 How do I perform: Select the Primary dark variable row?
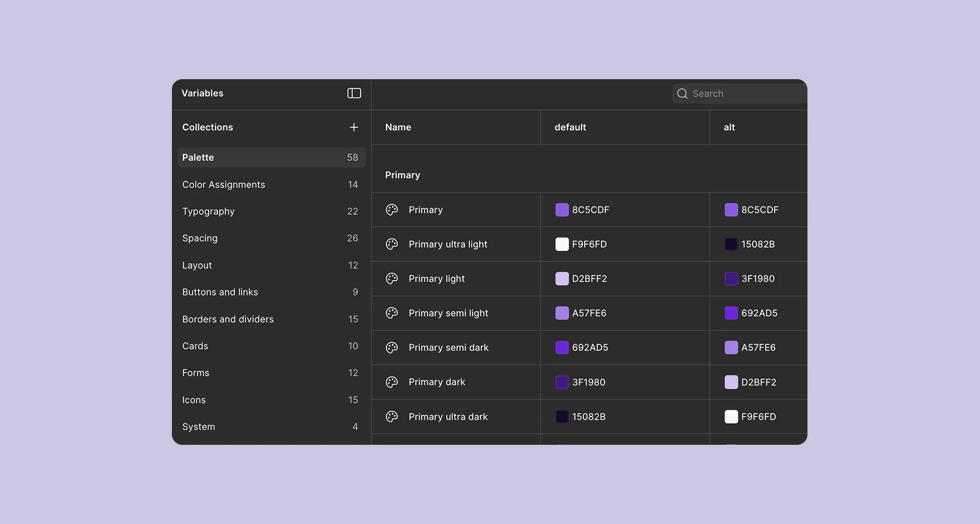(455, 382)
